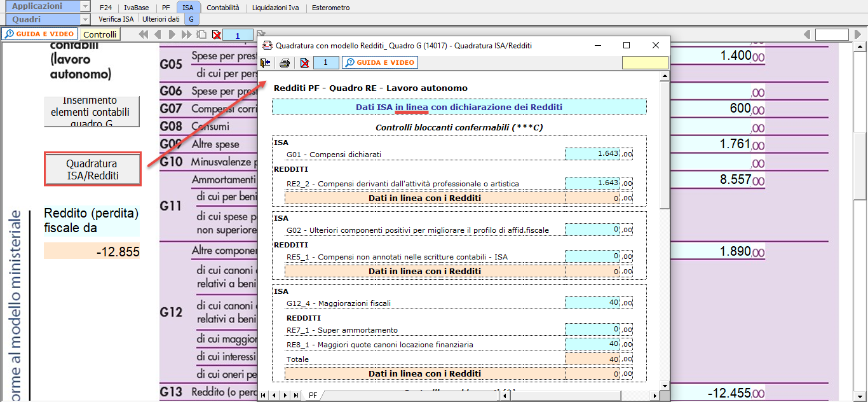Go to first sheet in dialog sheet navigator

coord(264,396)
